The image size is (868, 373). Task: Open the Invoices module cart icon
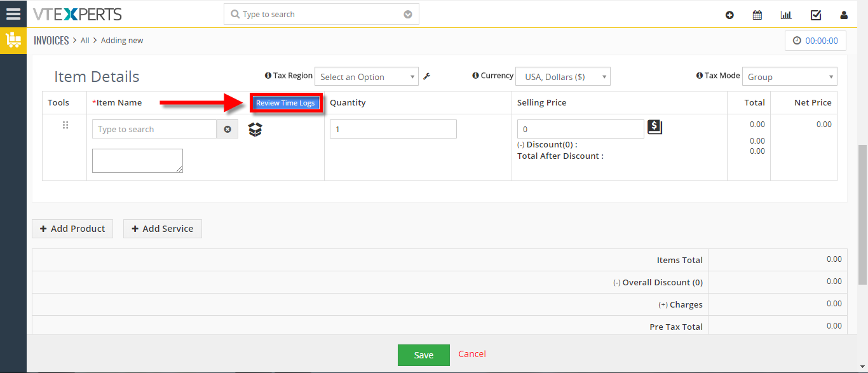13,41
